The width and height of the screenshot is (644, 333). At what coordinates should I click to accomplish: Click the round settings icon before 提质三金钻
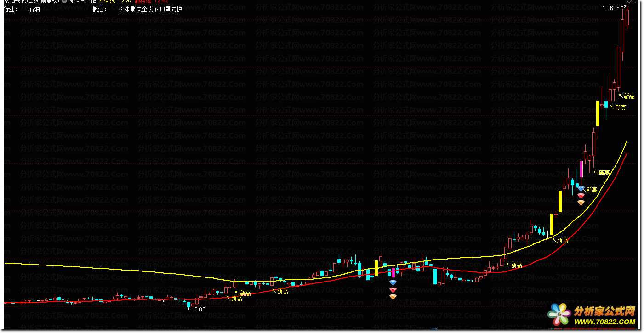point(64,1)
